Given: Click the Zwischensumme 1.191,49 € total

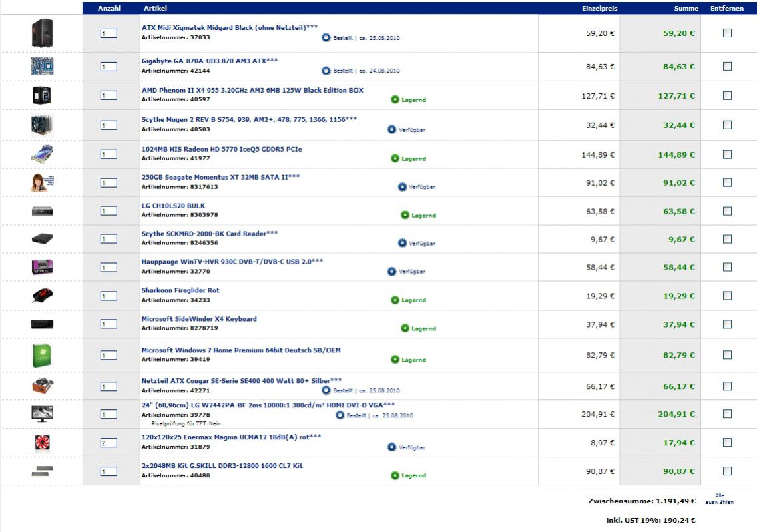Looking at the screenshot, I should [642, 501].
